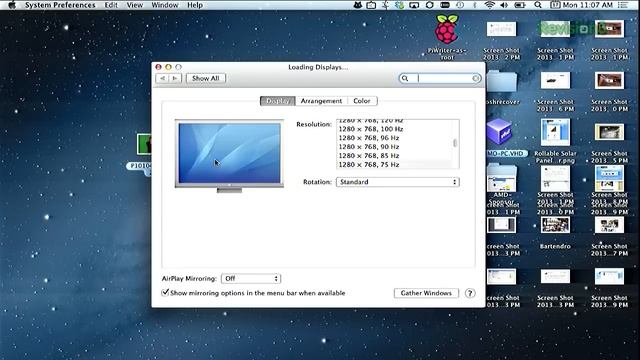This screenshot has height=360, width=640.
Task: Click the Bluetooth menu bar icon
Action: click(x=475, y=5)
